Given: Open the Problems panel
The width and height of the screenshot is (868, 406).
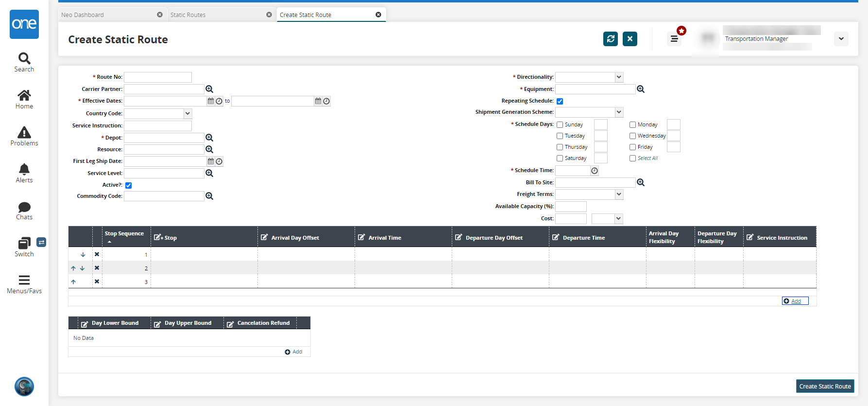Looking at the screenshot, I should [24, 137].
